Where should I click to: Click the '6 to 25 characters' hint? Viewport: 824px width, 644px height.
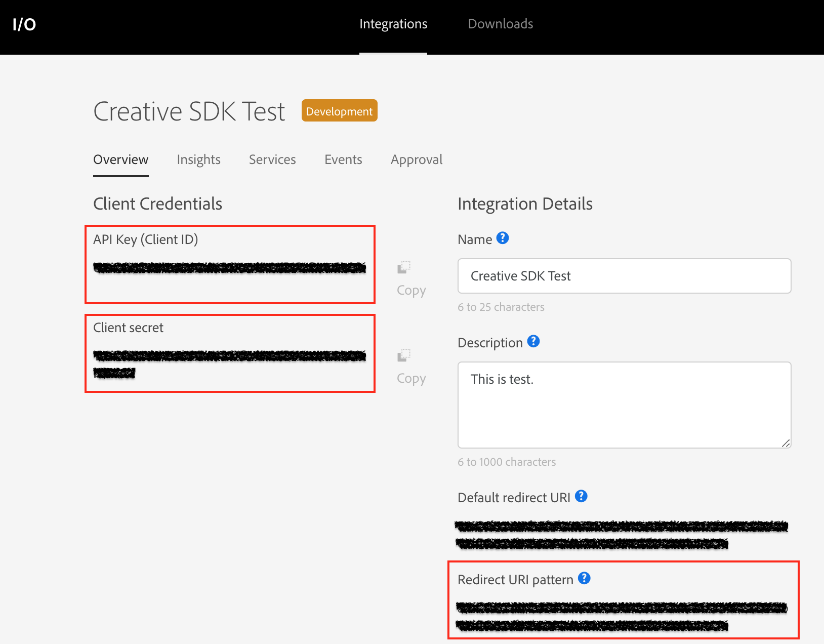point(501,307)
